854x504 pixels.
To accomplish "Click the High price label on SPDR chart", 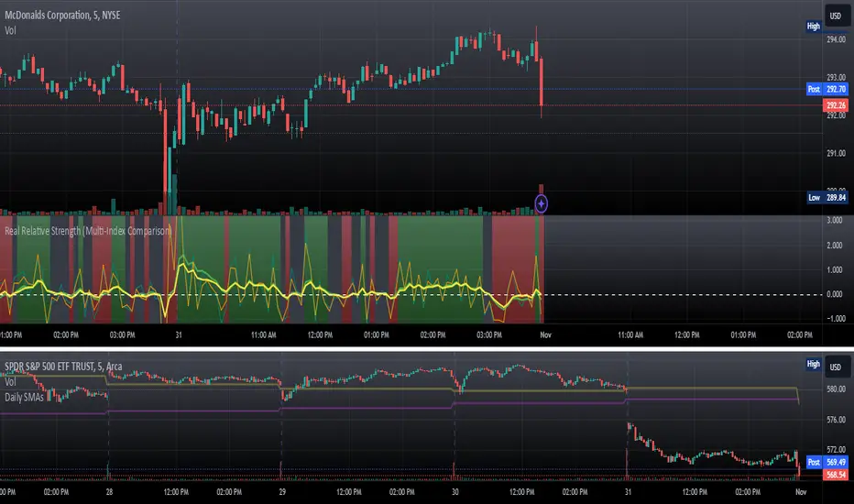I will [813, 364].
